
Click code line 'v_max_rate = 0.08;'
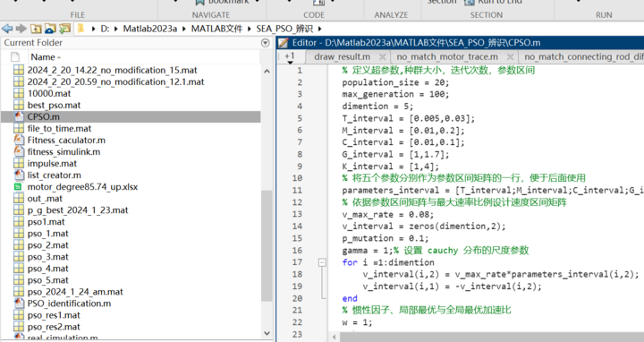pyautogui.click(x=387, y=215)
